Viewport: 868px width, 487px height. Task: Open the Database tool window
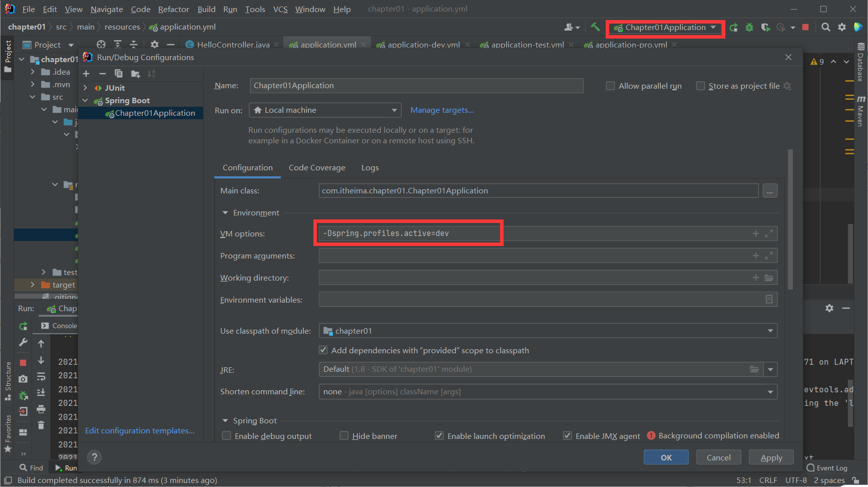pyautogui.click(x=860, y=65)
